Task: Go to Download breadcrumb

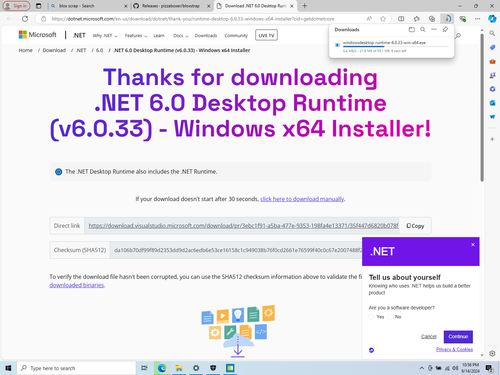Action: click(x=54, y=50)
